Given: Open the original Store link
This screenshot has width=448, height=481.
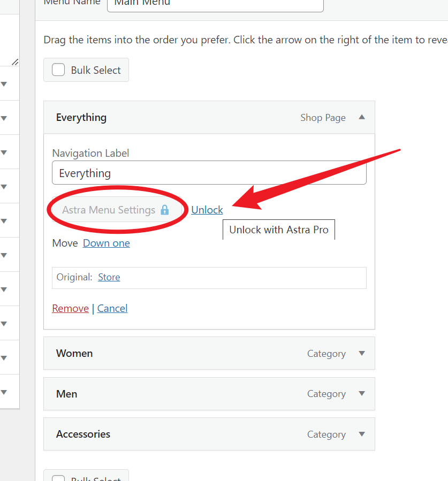Looking at the screenshot, I should coord(109,277).
